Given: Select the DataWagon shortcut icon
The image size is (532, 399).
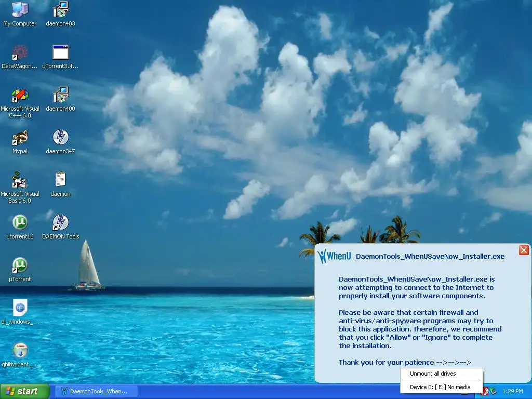Looking at the screenshot, I should point(20,56).
